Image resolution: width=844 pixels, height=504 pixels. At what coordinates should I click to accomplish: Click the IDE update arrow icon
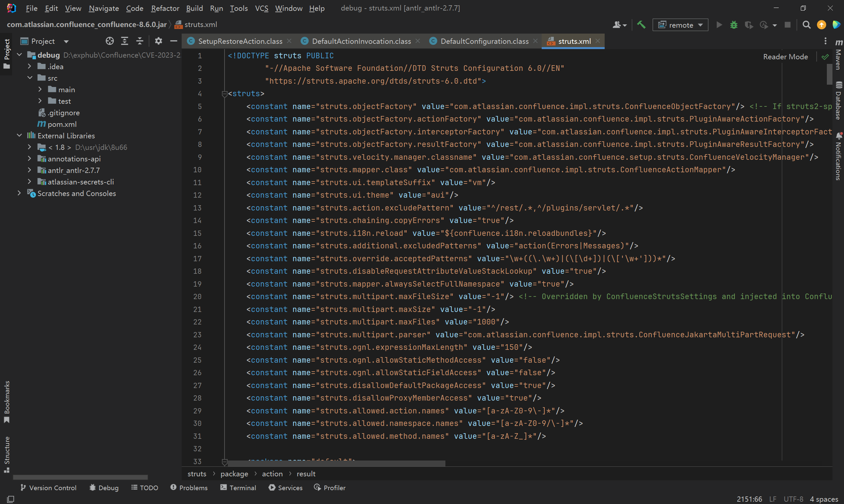(821, 25)
